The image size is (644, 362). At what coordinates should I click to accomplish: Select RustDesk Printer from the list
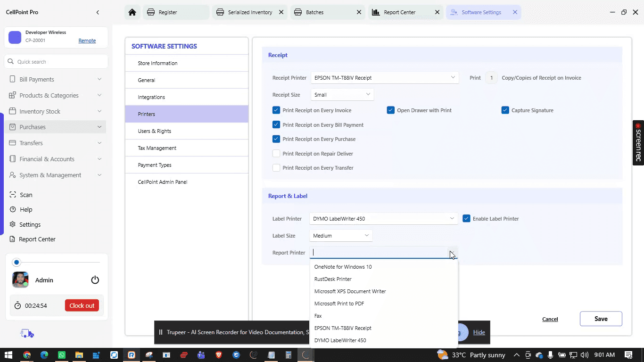(383, 279)
